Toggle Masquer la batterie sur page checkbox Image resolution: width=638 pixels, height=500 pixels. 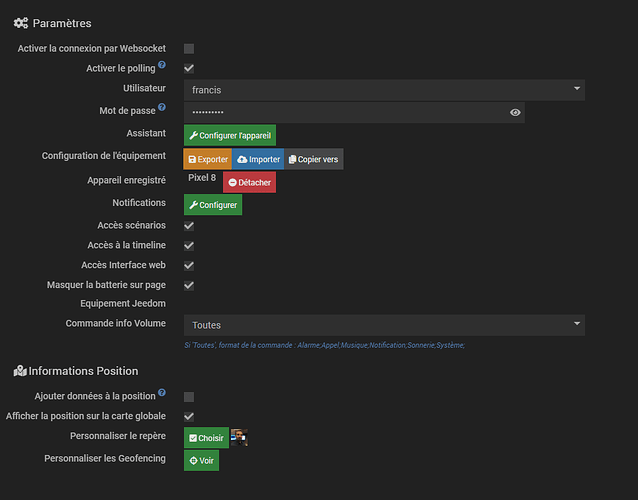[x=189, y=286]
